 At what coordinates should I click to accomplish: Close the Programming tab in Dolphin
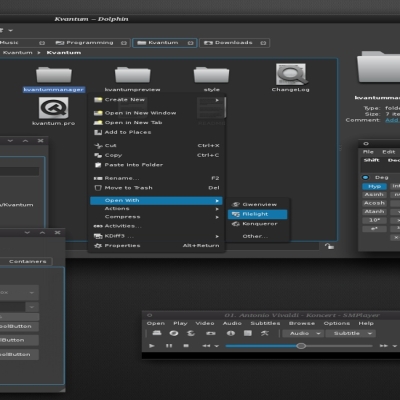tap(124, 43)
